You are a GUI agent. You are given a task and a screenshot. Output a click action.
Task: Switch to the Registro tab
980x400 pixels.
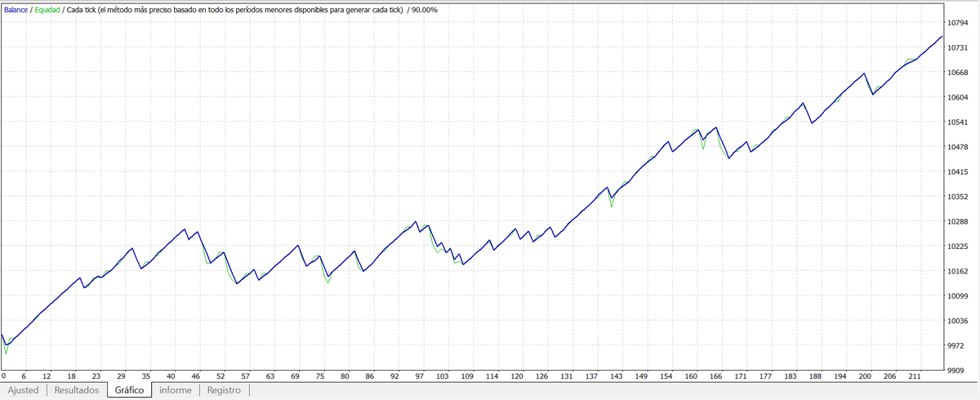coord(224,390)
